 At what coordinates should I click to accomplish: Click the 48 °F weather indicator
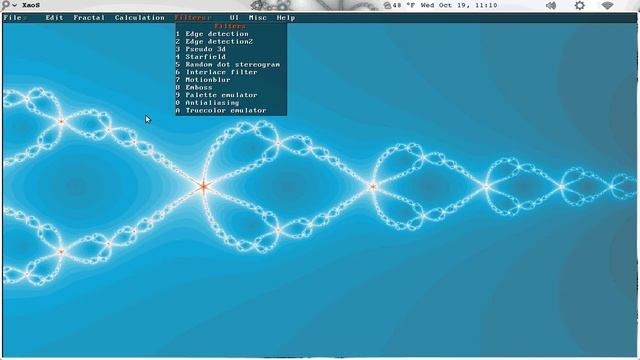tap(399, 5)
